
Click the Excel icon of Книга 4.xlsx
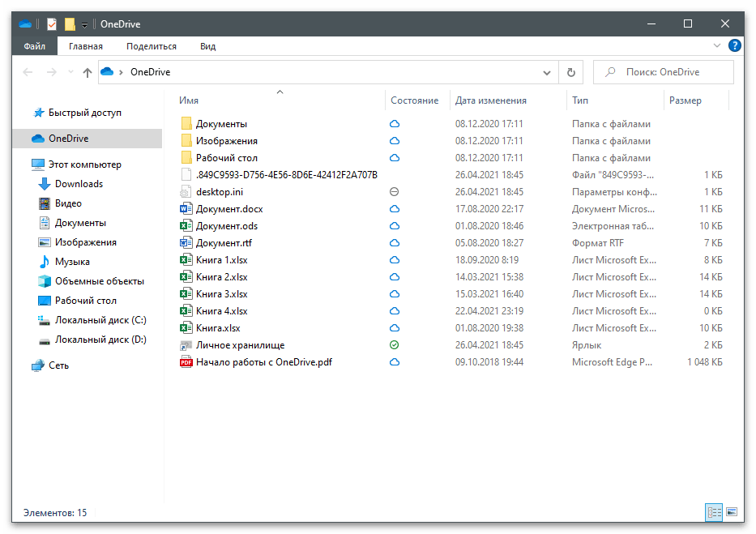tap(186, 311)
